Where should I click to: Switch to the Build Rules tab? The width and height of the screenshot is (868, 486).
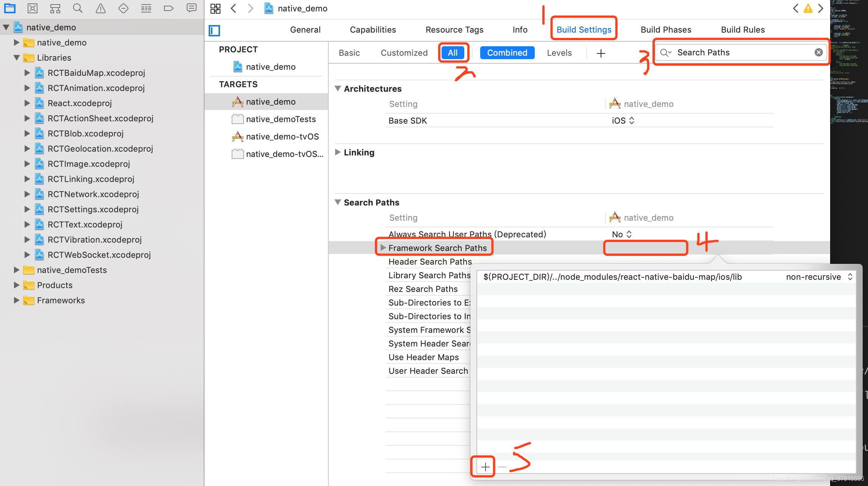pyautogui.click(x=743, y=30)
